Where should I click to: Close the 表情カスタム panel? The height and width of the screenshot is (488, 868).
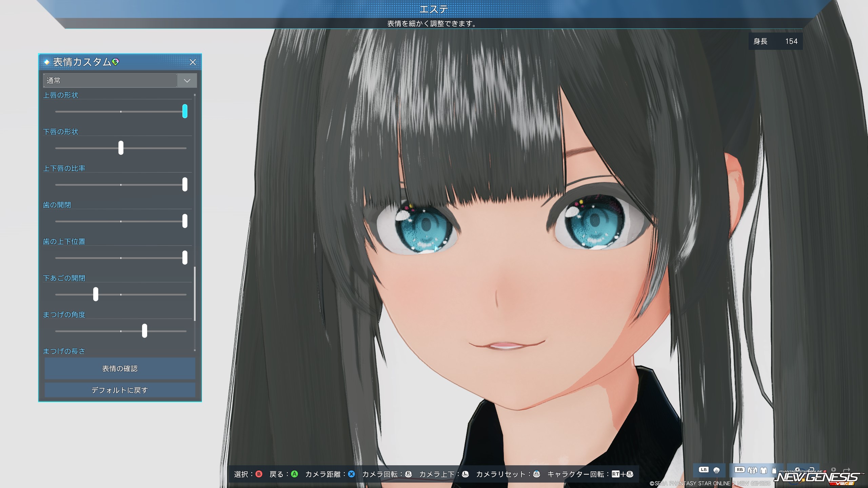click(x=193, y=62)
